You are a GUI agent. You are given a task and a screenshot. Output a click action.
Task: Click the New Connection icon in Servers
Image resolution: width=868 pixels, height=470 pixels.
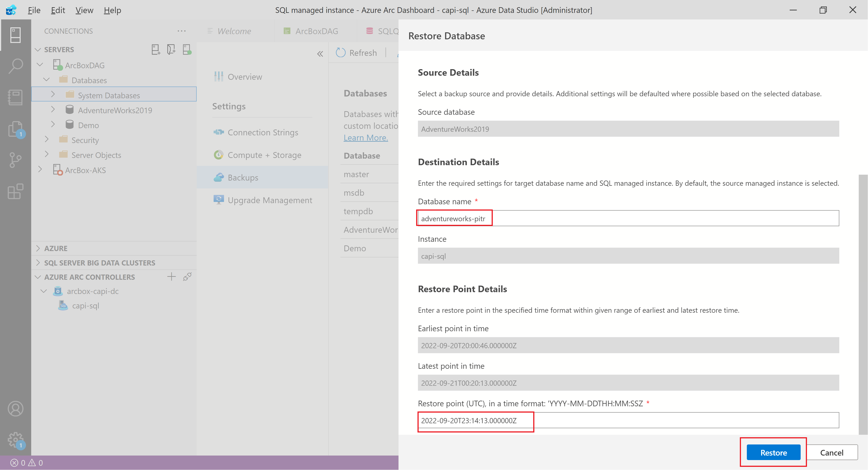155,49
